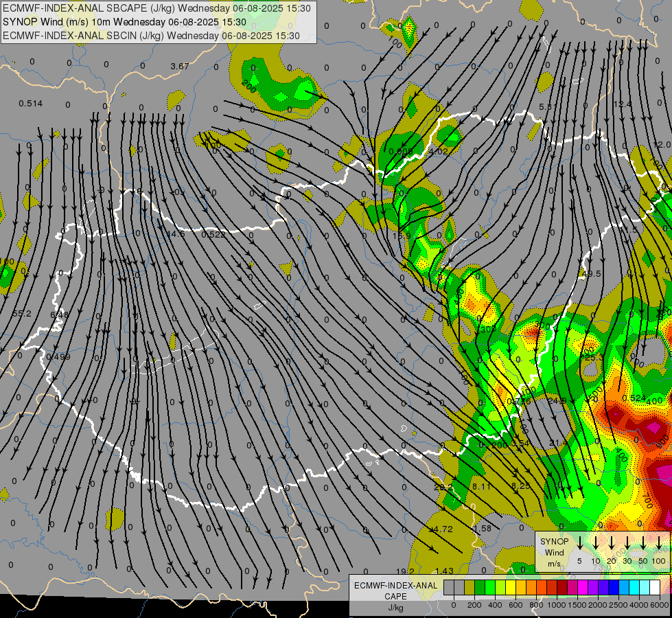Pick the pure yellow CAPE swatch
Screen dimensions: 672x618
511,588
